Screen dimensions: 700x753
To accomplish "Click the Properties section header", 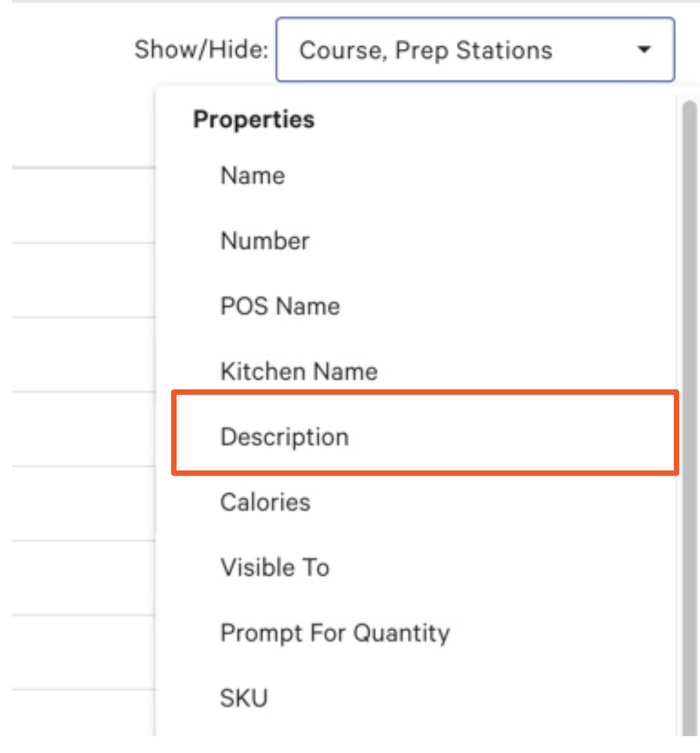I will (253, 119).
